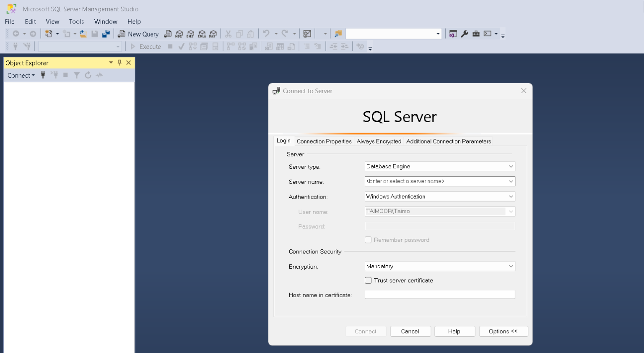Click the Open File folder icon
The image size is (644, 353).
[x=84, y=34]
